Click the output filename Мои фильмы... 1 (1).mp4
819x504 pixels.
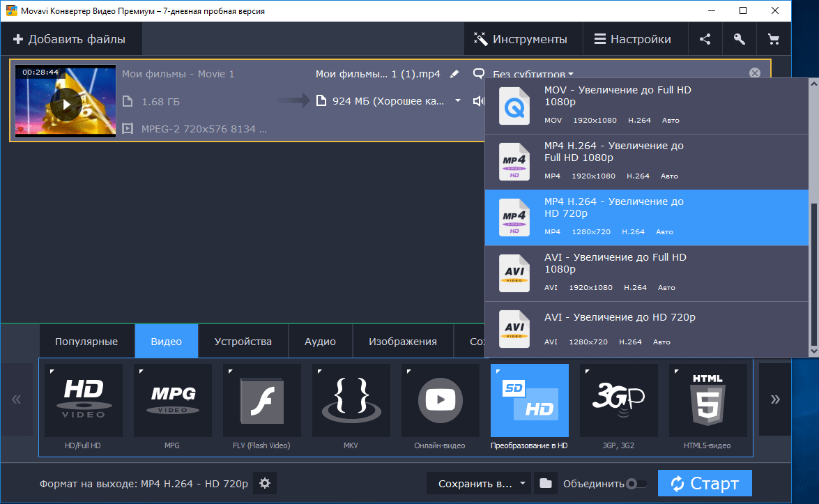[x=378, y=74]
